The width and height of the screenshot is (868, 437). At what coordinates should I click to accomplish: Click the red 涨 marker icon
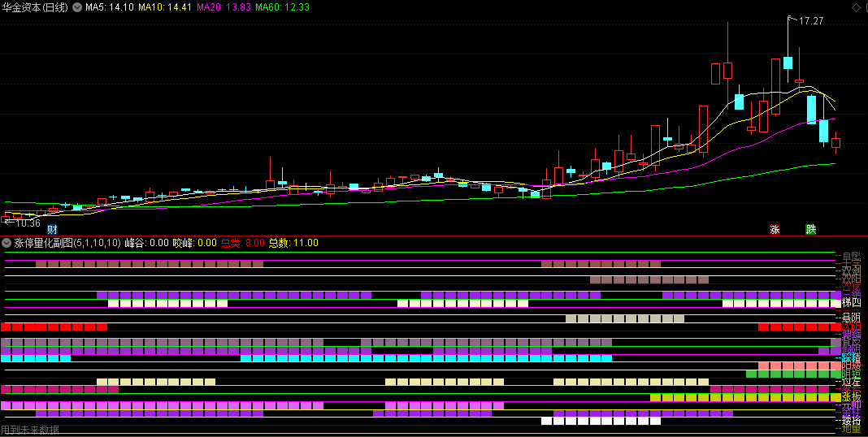[x=775, y=230]
